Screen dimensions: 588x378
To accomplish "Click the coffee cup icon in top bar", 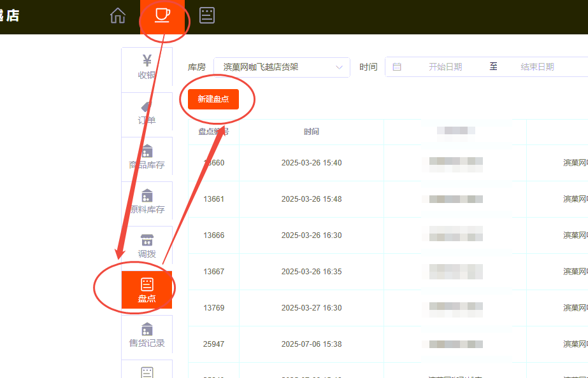I will 162,15.
